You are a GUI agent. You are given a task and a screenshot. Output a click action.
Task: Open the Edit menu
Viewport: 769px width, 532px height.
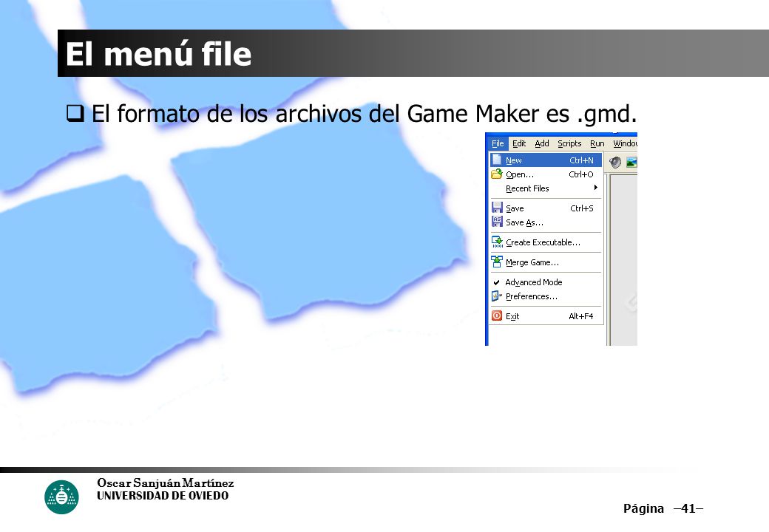pyautogui.click(x=519, y=143)
